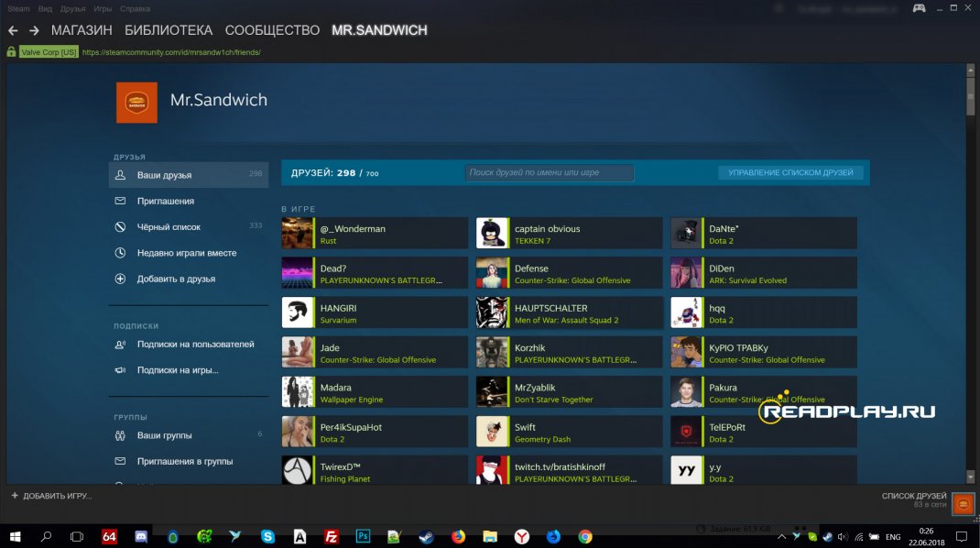980x548 pixels.
Task: Click the envelope icon for Приглашения в группы
Action: pos(120,461)
